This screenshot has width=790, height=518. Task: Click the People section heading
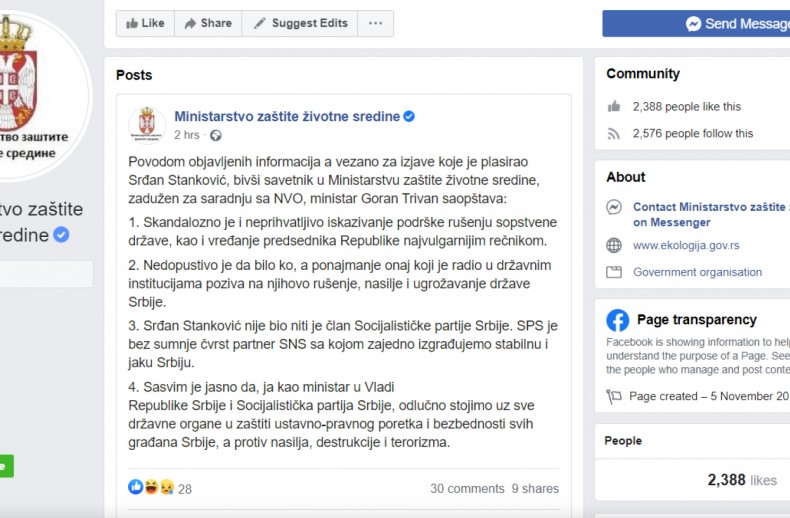623,440
